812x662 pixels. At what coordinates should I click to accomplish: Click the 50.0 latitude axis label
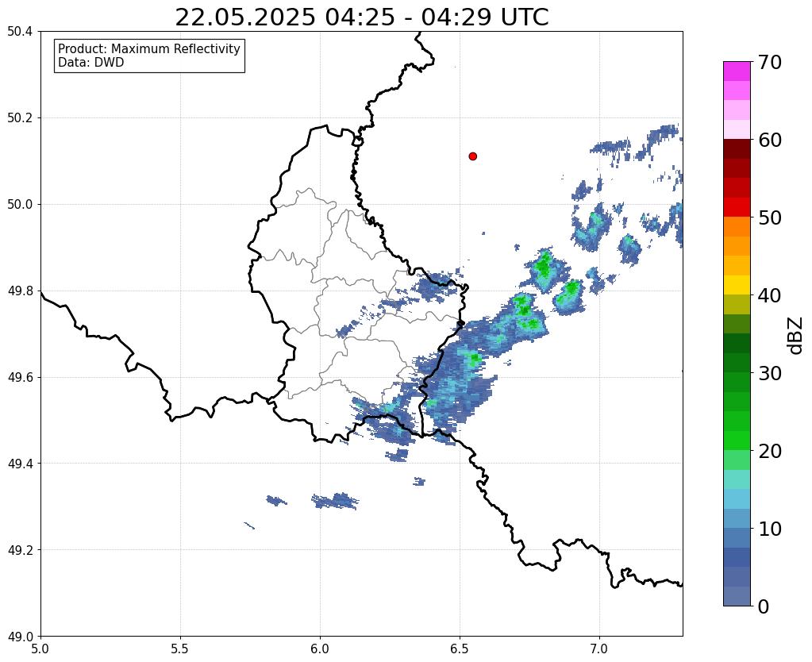pyautogui.click(x=20, y=204)
